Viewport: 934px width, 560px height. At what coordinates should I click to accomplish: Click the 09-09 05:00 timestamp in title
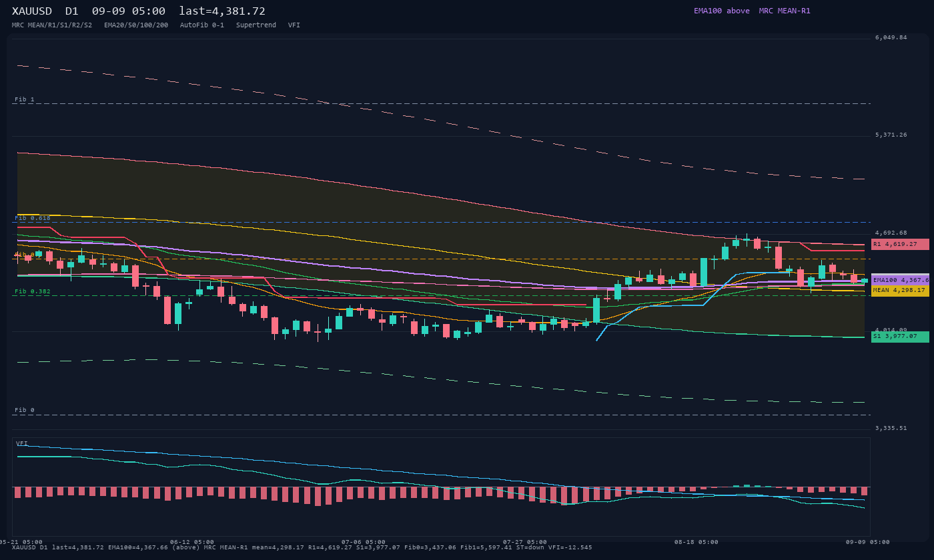coord(129,11)
